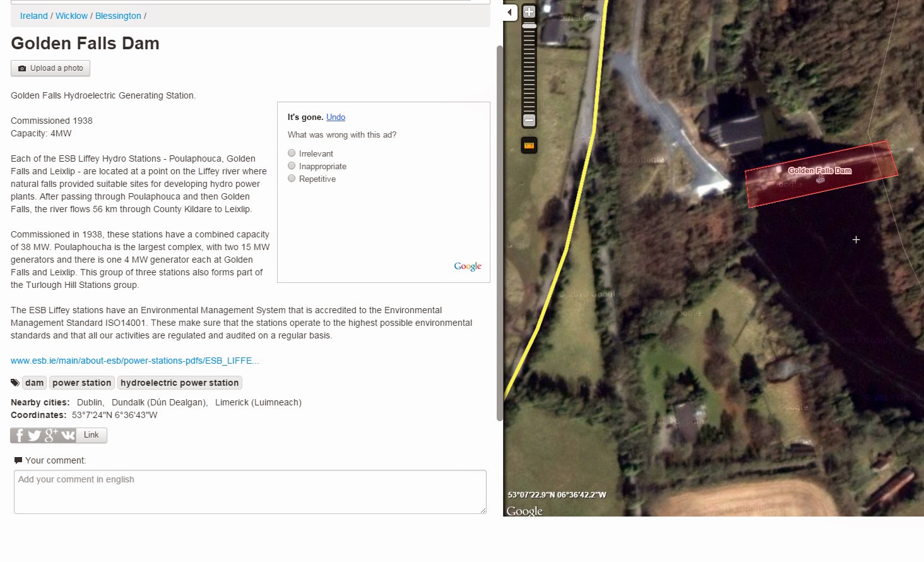Open nearby city Dundalk (Dún Dealgan)

coord(159,402)
